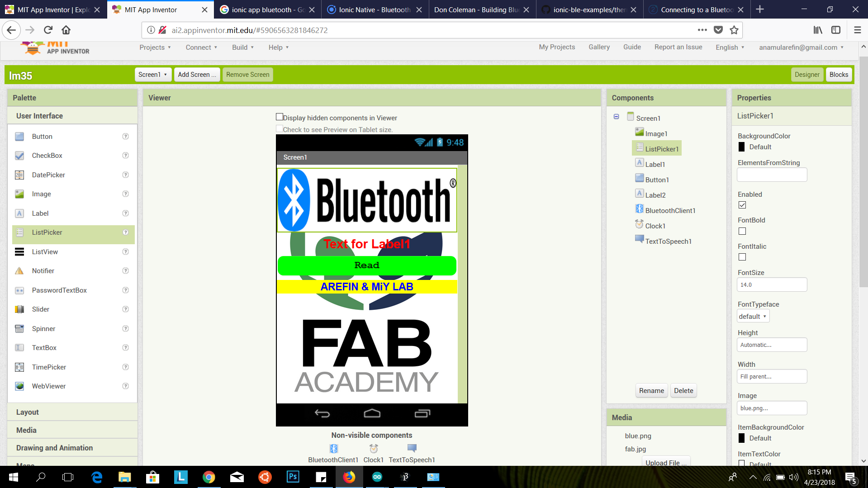Image resolution: width=868 pixels, height=488 pixels.
Task: Enable Tablet size preview checkbox
Action: click(280, 129)
